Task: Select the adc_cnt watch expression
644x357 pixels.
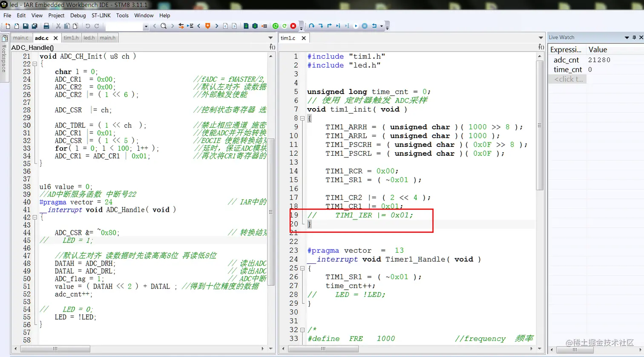Action: point(566,60)
